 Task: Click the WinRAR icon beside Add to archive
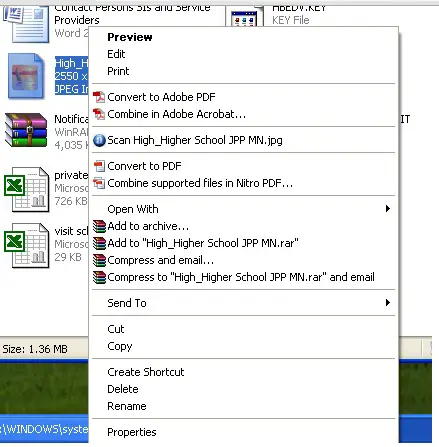(x=99, y=226)
